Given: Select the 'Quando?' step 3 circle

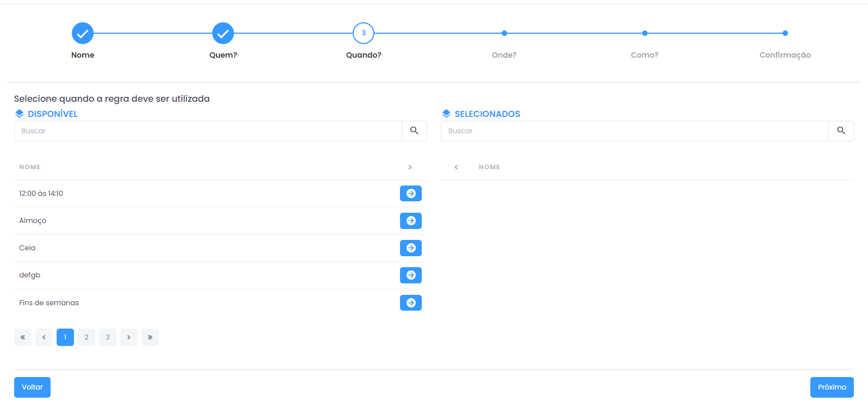Looking at the screenshot, I should tap(364, 33).
